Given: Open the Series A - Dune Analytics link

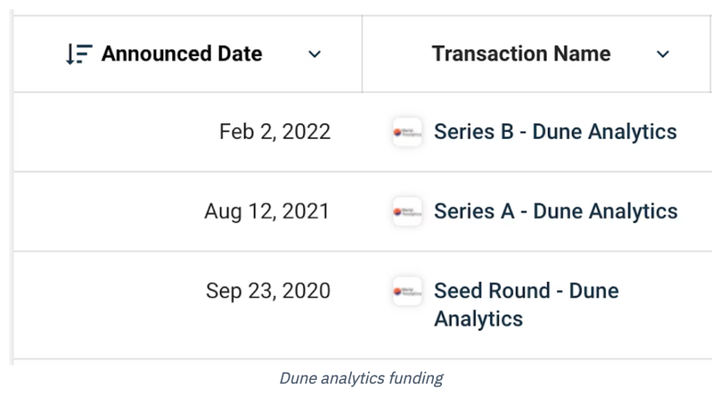Looking at the screenshot, I should pyautogui.click(x=556, y=211).
